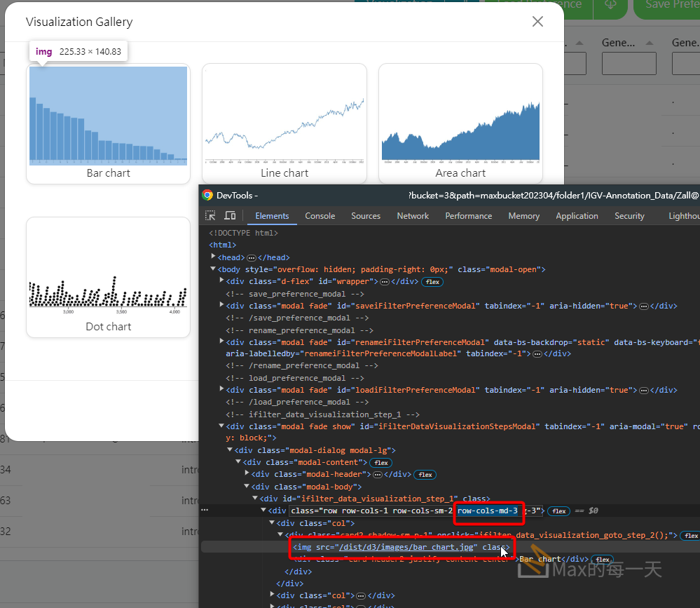
Task: Activate the DevTools inspect element picker
Action: coord(210,216)
